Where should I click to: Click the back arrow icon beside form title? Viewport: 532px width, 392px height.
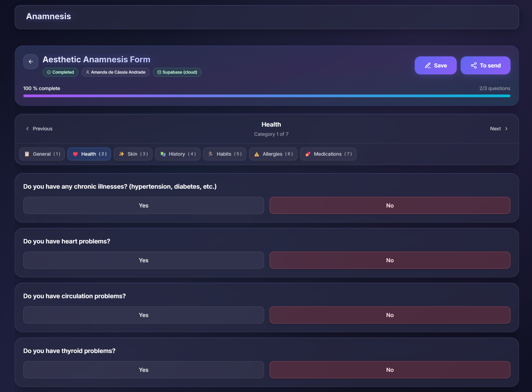(31, 62)
